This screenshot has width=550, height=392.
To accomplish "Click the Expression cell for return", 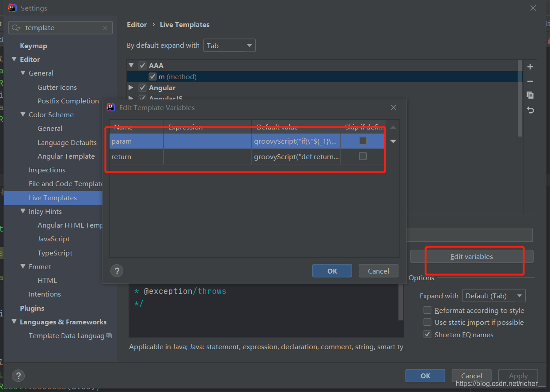I will click(208, 156).
